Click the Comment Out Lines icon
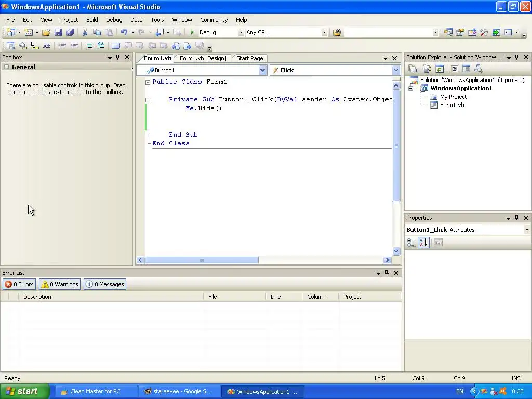This screenshot has height=399, width=532. point(89,46)
